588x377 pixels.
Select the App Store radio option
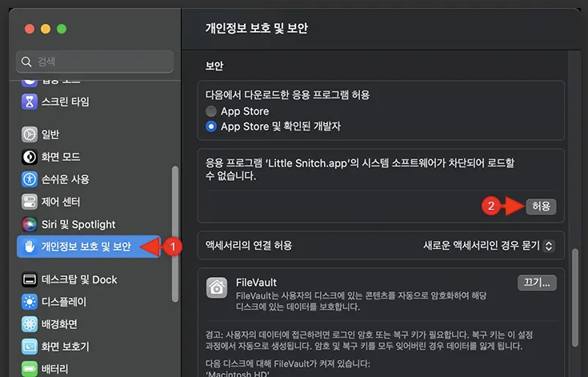point(211,111)
